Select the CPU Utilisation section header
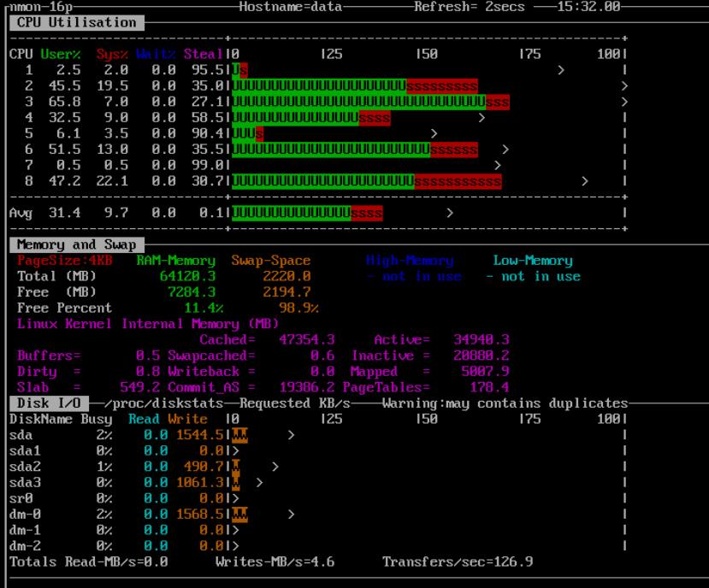Viewport: 709px width, 588px height. click(76, 22)
